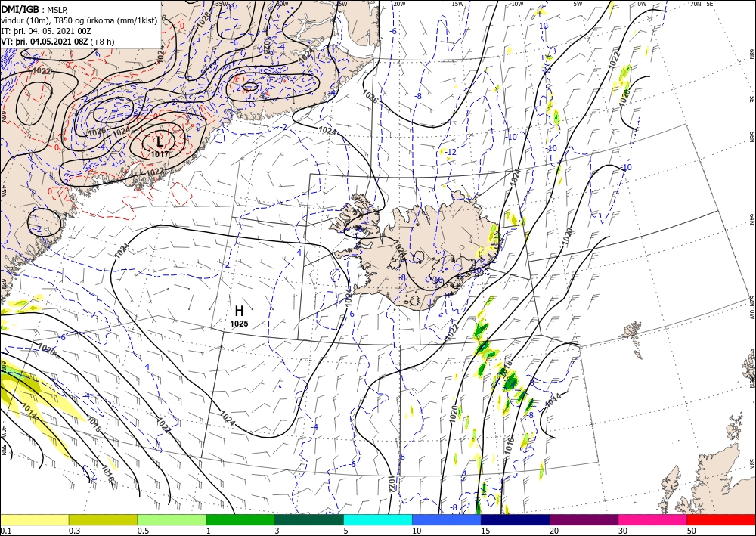Click the light yellow 0.1–0.3 legend swatch
Viewport: 756px width, 536px height.
[34, 519]
